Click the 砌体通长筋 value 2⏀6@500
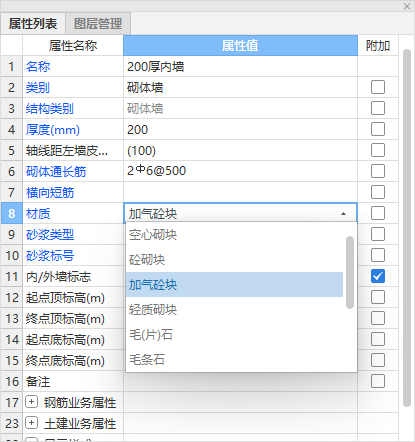The image size is (415, 442). [240, 171]
